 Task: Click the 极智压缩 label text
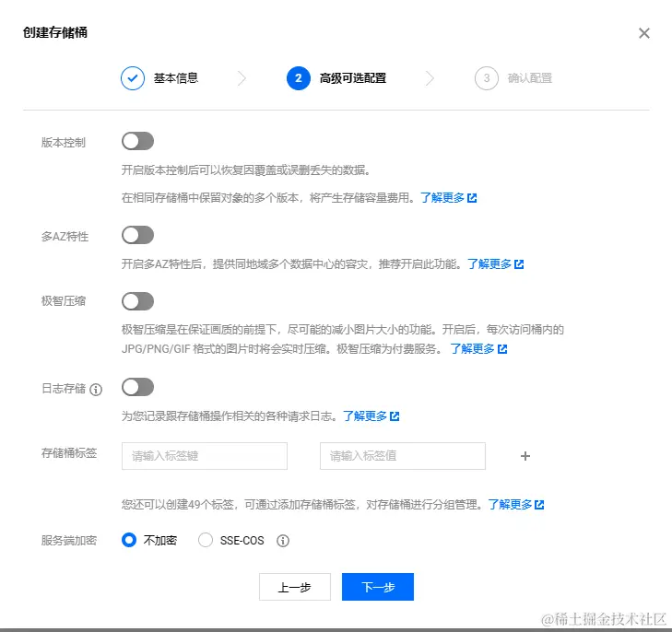pyautogui.click(x=64, y=301)
